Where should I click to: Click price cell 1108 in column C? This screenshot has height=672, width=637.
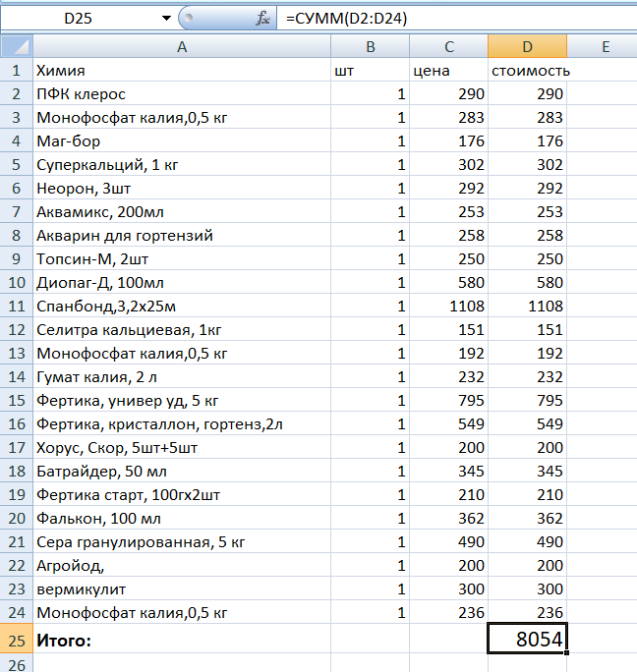pos(448,306)
